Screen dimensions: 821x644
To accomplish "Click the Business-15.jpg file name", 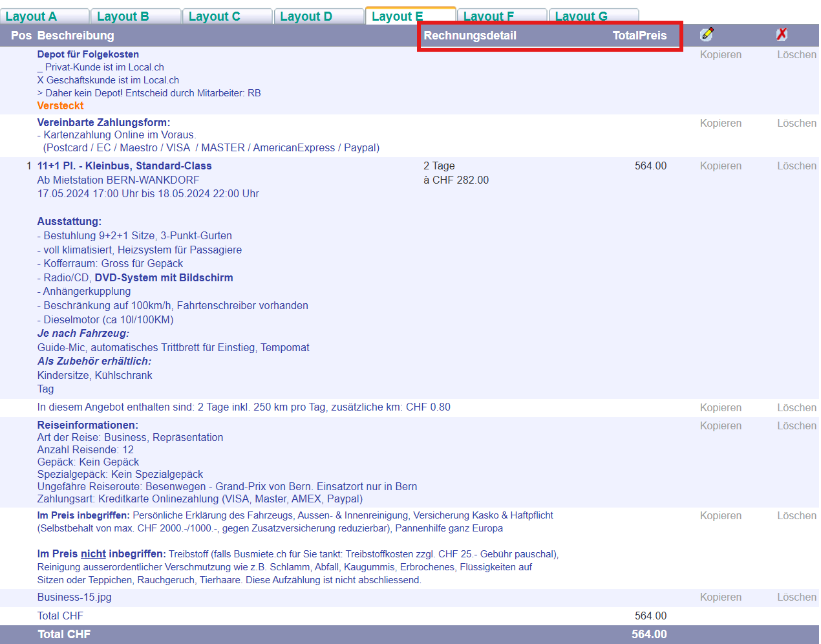I will click(x=74, y=597).
